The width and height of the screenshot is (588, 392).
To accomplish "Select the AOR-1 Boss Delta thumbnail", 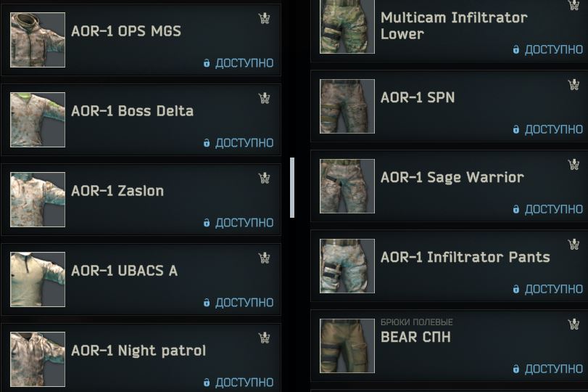I will 38,120.
